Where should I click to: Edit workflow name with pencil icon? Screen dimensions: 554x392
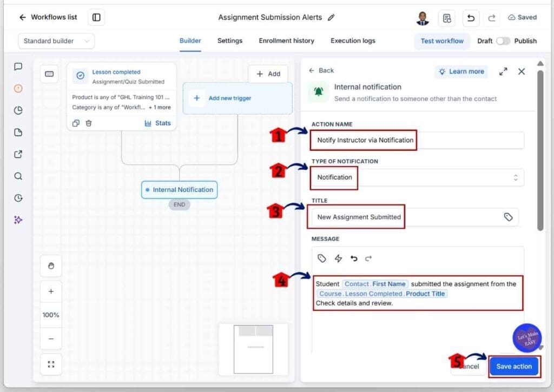click(x=331, y=17)
